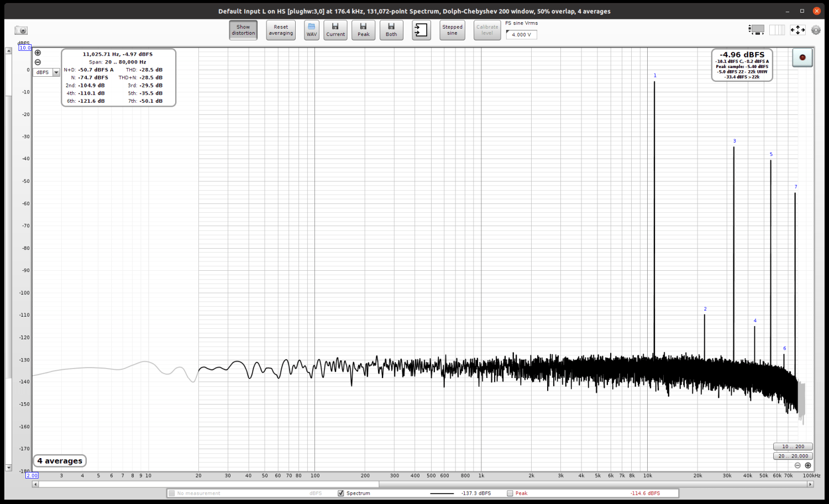
Task: Click the 10.0 top axis limit field
Action: (25, 48)
